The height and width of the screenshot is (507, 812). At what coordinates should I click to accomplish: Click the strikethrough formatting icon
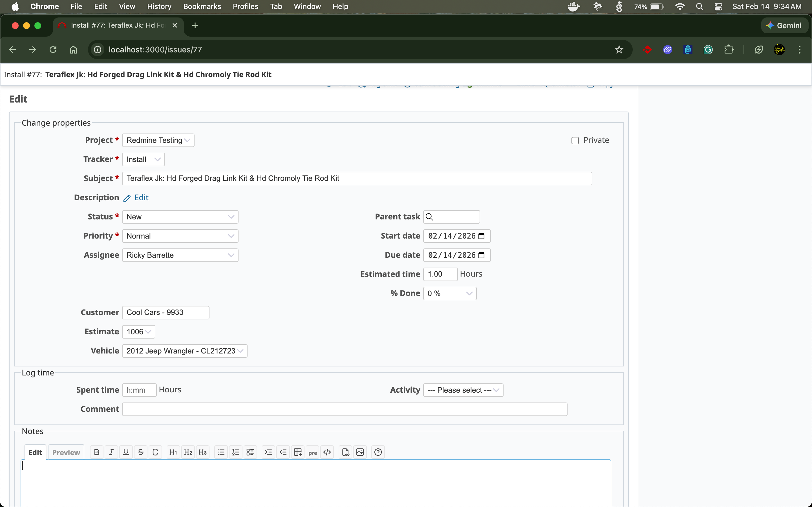pyautogui.click(x=141, y=452)
